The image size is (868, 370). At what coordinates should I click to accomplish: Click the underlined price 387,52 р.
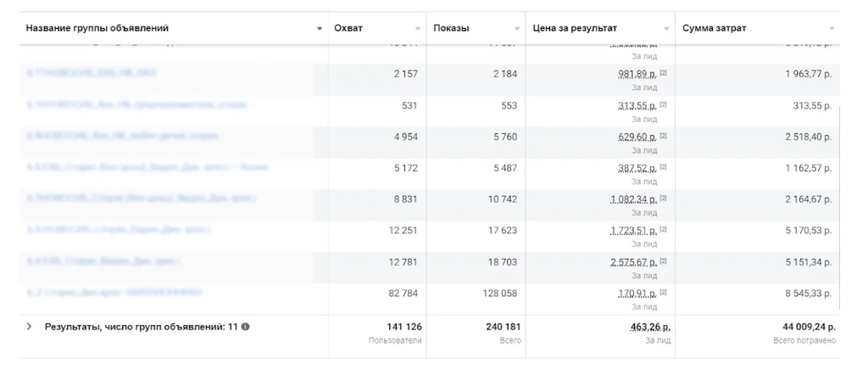click(x=637, y=168)
